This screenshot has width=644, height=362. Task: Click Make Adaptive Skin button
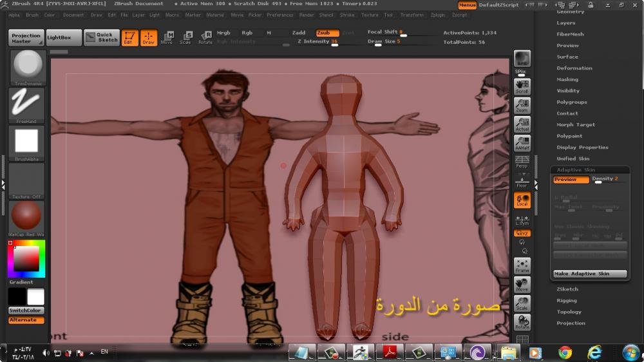click(x=589, y=274)
